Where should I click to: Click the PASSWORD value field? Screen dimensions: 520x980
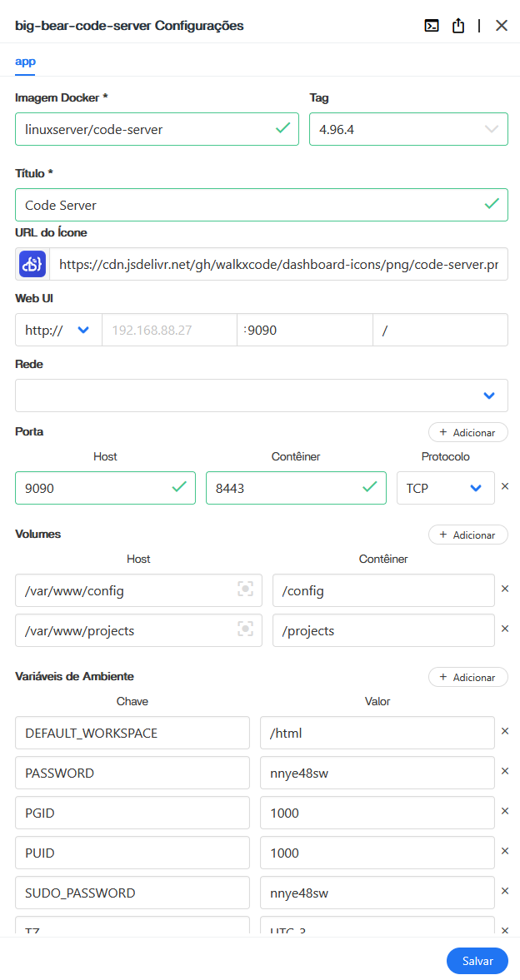click(x=377, y=773)
